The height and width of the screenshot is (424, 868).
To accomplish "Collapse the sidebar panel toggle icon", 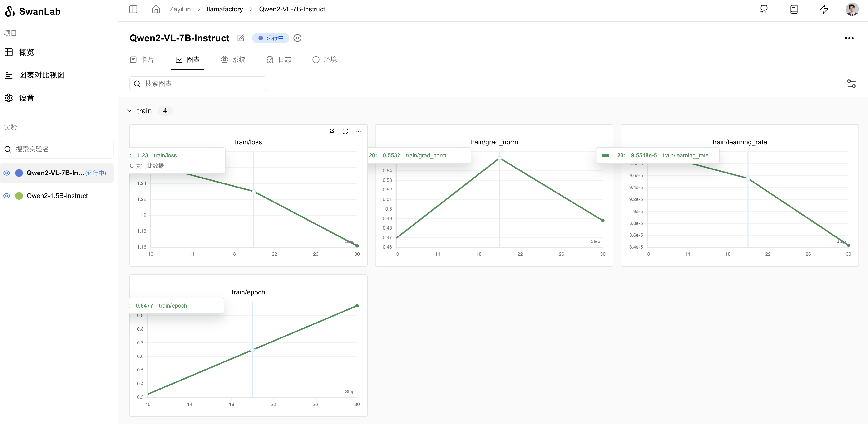I will click(x=133, y=9).
